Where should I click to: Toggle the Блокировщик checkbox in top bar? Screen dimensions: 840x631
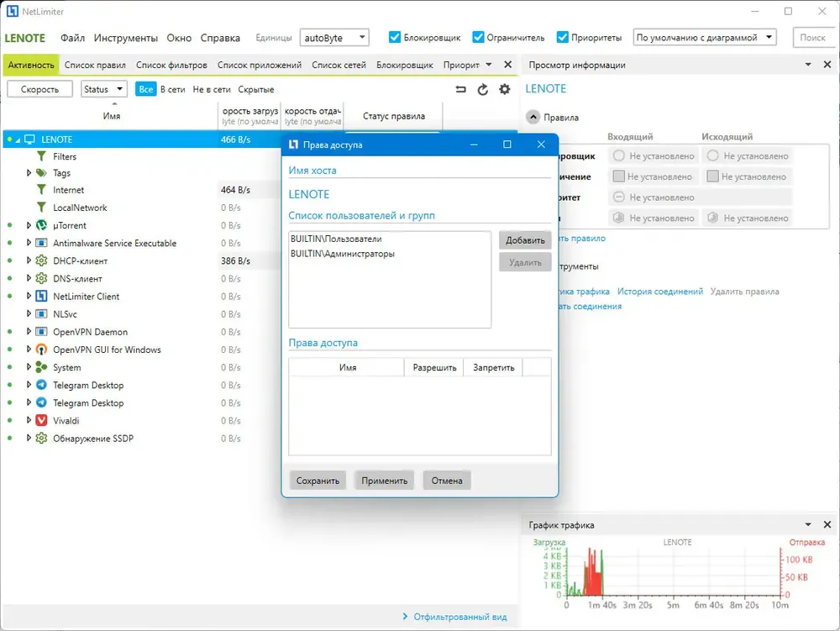(x=395, y=37)
